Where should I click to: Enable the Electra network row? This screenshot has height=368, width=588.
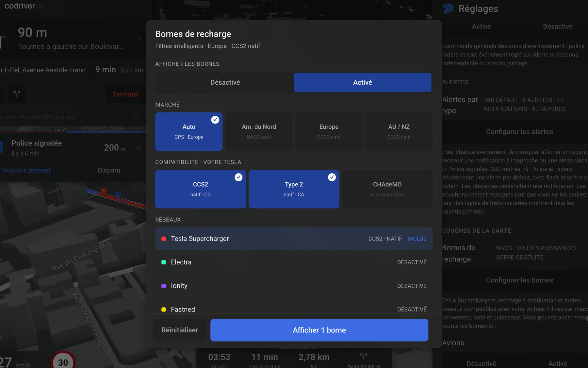tap(294, 262)
